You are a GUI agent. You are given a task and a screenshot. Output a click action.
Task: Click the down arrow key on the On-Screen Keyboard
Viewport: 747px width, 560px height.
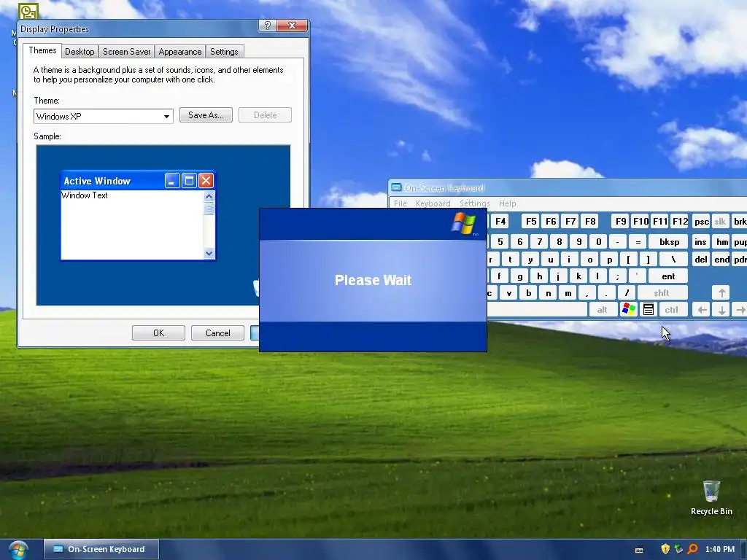[721, 309]
